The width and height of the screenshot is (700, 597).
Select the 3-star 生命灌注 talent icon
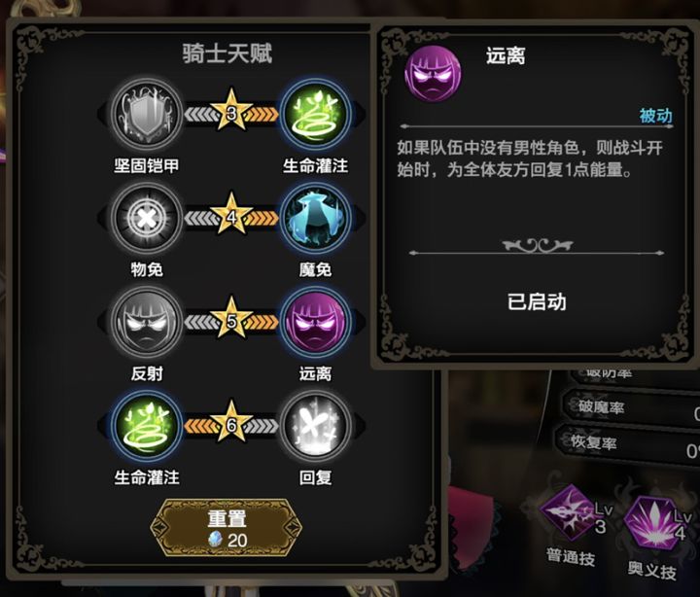point(316,115)
